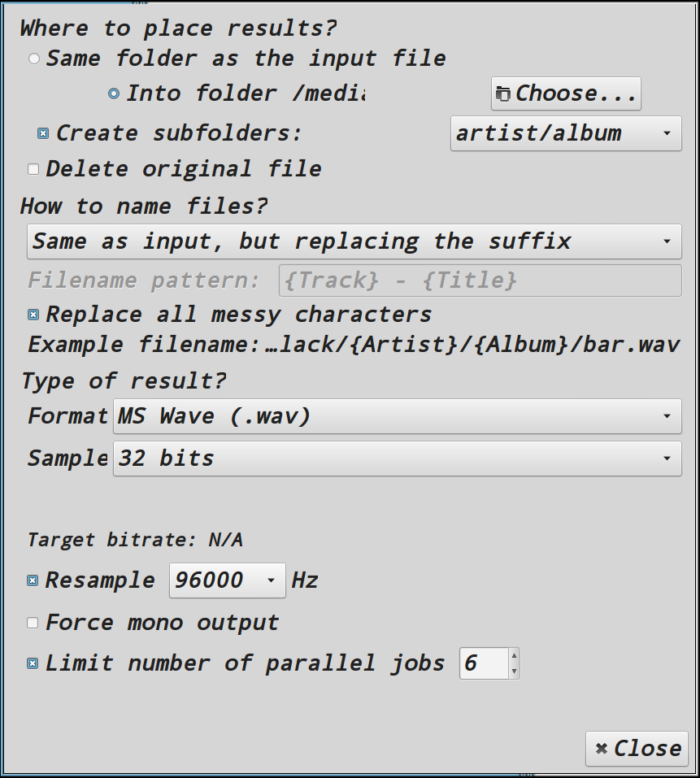This screenshot has height=778, width=700.
Task: Select the "Into folder" radio button
Action: click(x=114, y=93)
